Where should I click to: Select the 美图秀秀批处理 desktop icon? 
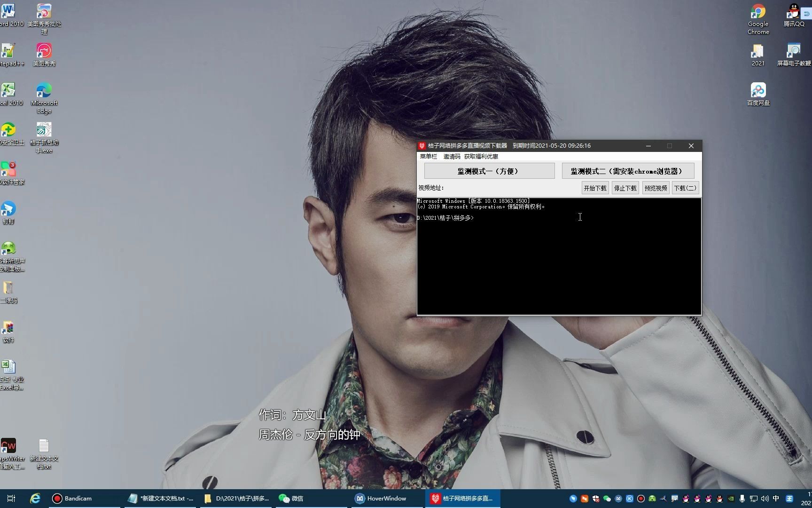pyautogui.click(x=44, y=19)
